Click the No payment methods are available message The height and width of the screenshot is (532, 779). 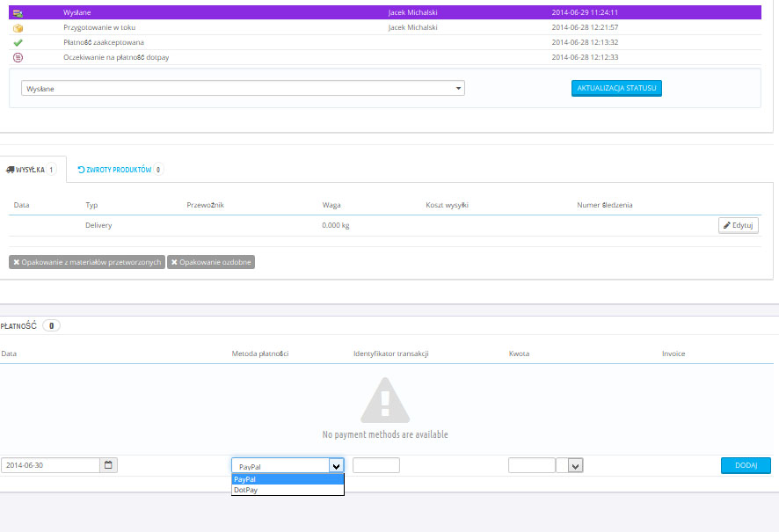[x=385, y=434]
